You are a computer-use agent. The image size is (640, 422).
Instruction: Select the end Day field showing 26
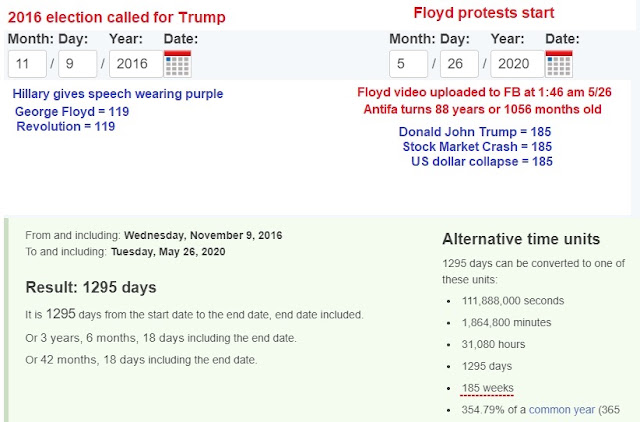click(459, 64)
